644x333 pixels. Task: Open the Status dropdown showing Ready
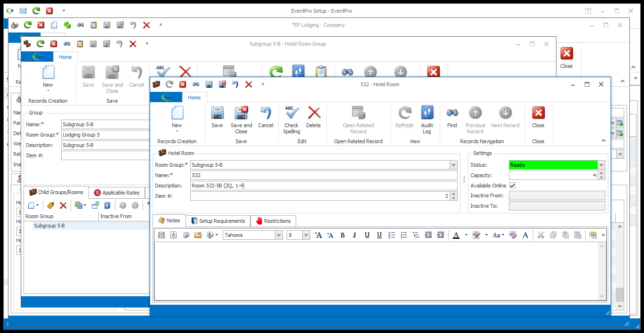(x=601, y=165)
